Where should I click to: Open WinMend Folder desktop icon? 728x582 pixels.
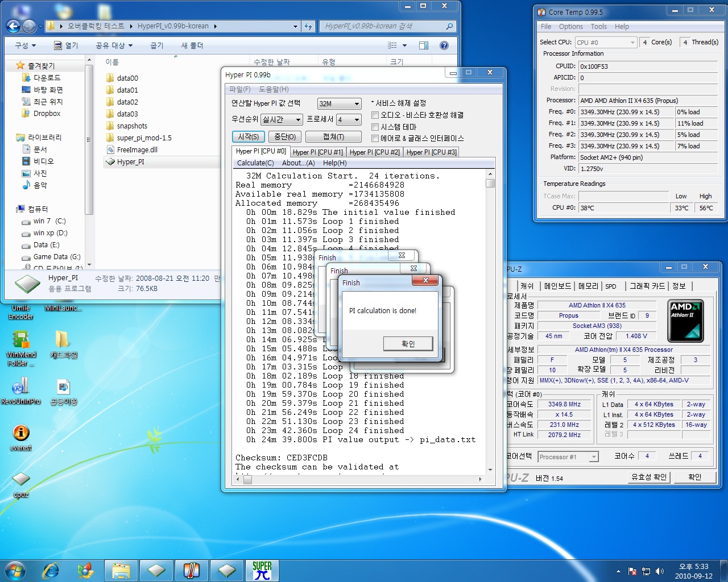pyautogui.click(x=21, y=348)
